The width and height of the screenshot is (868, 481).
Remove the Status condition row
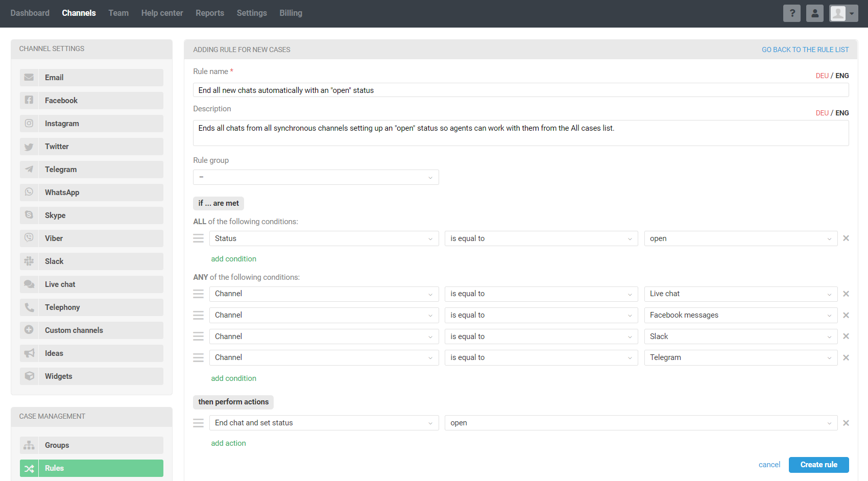tap(846, 238)
